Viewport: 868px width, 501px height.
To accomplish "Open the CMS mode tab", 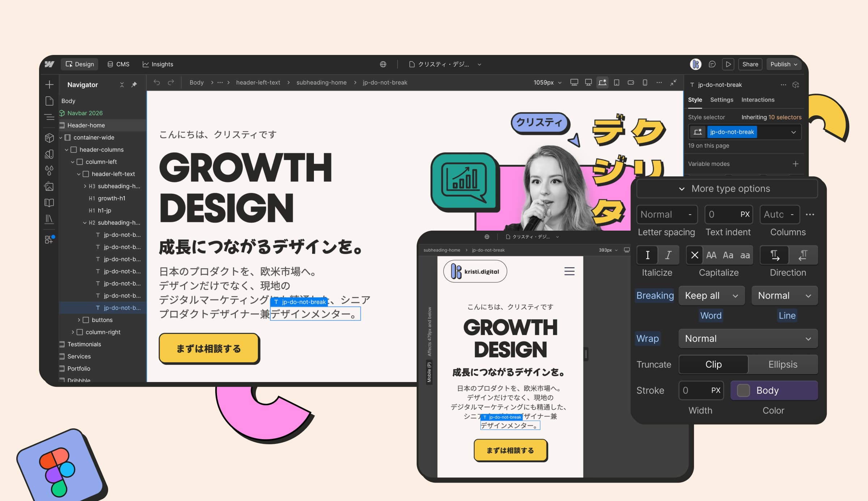I will click(118, 64).
